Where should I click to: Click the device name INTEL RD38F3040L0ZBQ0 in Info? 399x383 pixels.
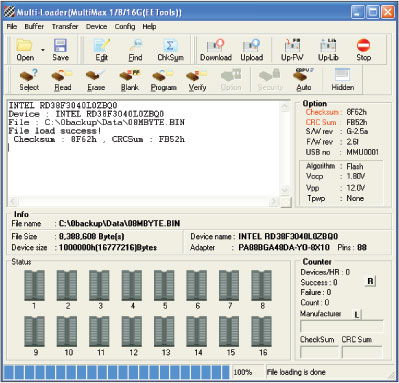[288, 236]
